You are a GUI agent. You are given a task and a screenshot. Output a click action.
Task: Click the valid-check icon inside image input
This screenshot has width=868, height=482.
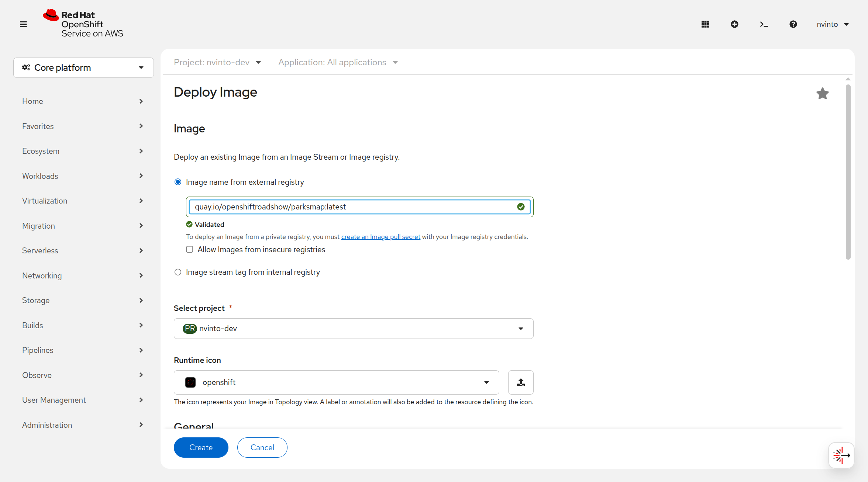[521, 207]
